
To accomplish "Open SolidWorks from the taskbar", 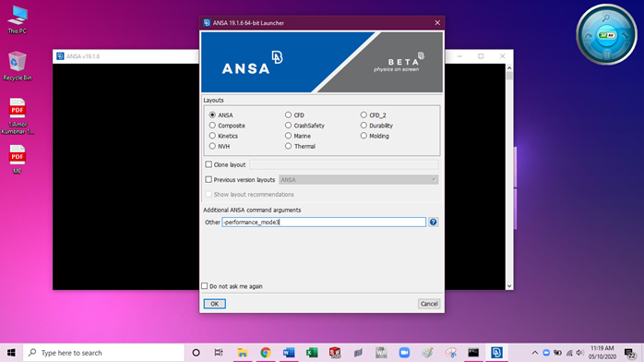I will 335,353.
